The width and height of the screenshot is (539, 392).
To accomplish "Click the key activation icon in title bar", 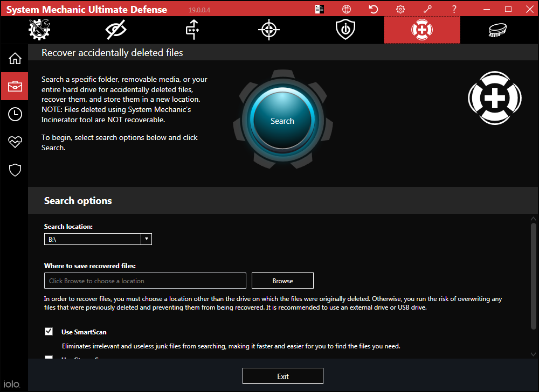I will [x=427, y=9].
